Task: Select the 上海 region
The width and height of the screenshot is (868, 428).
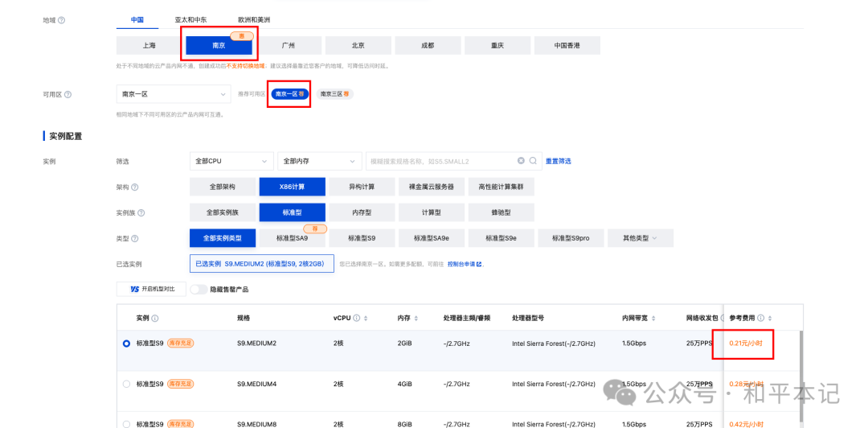Action: tap(149, 46)
